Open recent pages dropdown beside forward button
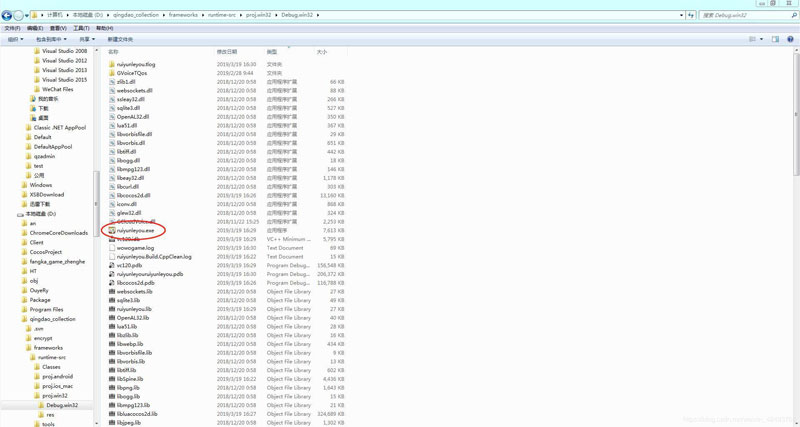The image size is (800, 427). [27, 15]
